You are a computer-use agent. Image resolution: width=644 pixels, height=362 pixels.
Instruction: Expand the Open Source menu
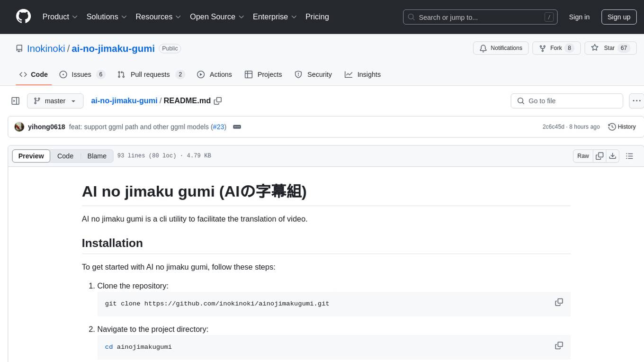click(216, 17)
